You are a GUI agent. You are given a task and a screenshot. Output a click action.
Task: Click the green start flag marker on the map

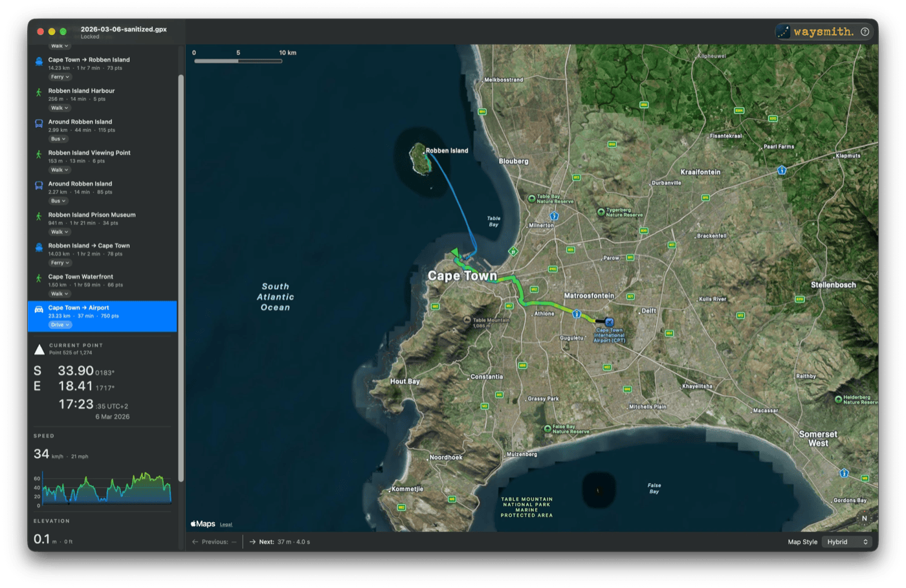tap(455, 252)
